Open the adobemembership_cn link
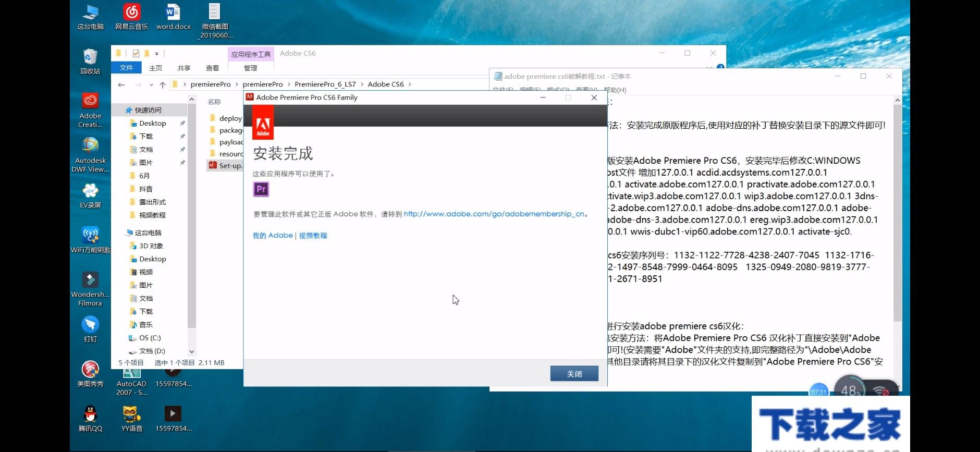 [x=494, y=214]
